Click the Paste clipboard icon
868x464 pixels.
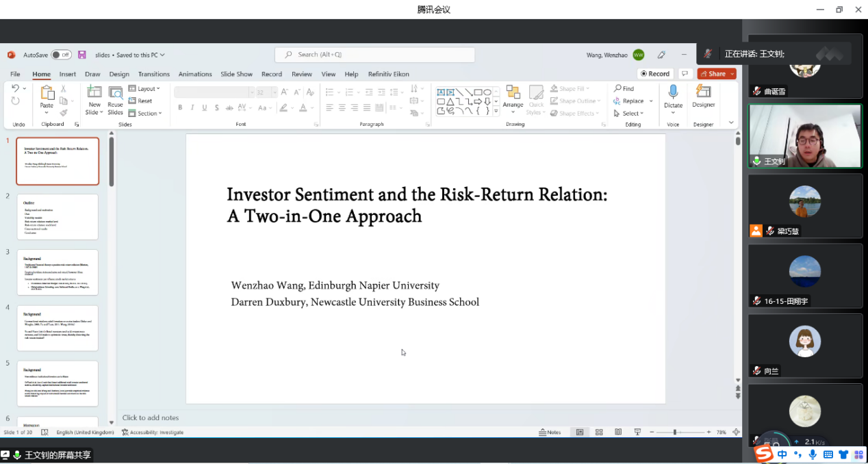point(47,94)
